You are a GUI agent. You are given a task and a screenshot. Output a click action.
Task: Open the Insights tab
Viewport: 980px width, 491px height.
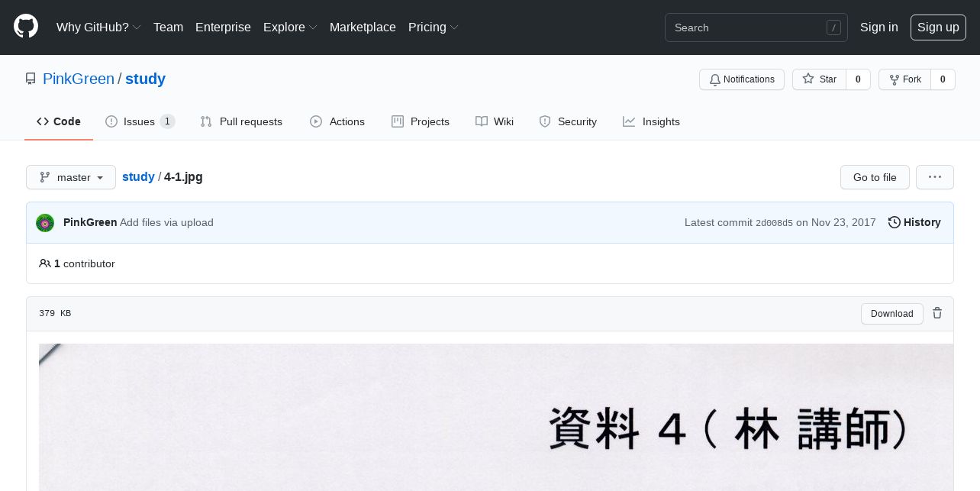[x=651, y=121]
